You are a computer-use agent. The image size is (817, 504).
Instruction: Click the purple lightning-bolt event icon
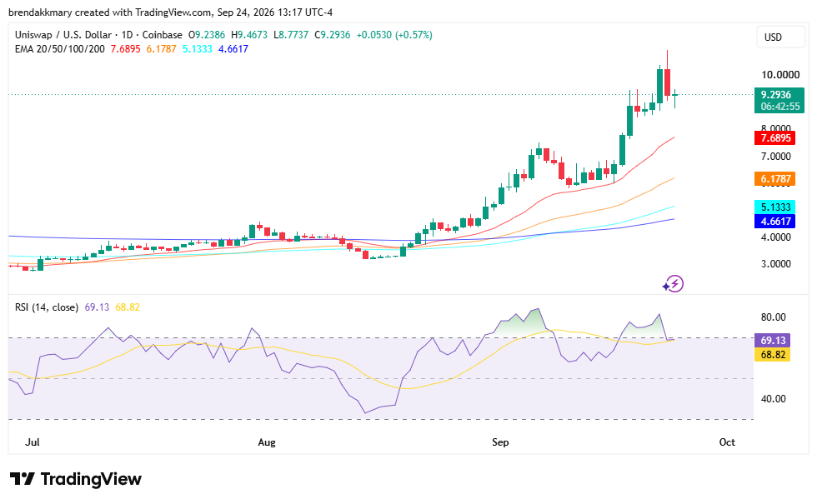coord(674,284)
